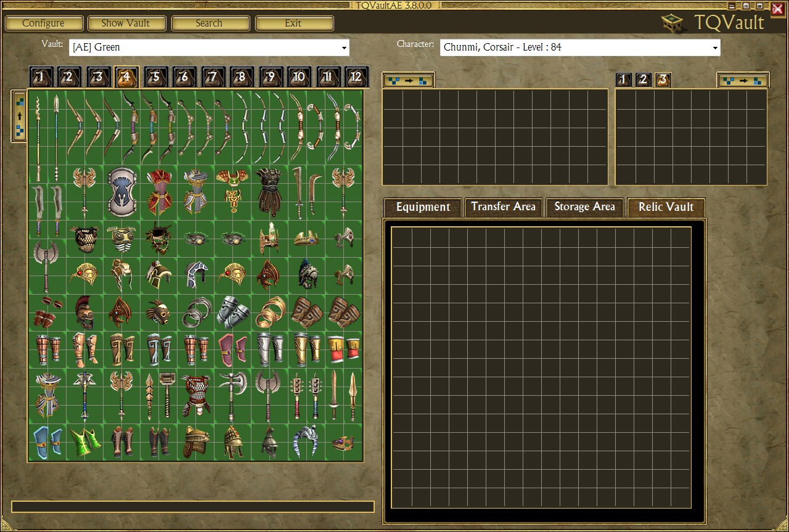Screen dimensions: 789x532
Task: Show vault bag tab 11
Action: (327, 77)
